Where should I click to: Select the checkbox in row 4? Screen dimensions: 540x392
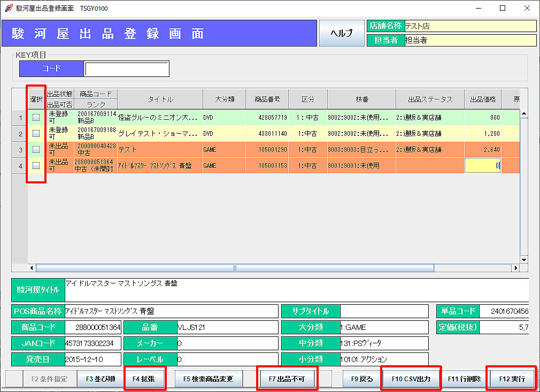(x=36, y=166)
